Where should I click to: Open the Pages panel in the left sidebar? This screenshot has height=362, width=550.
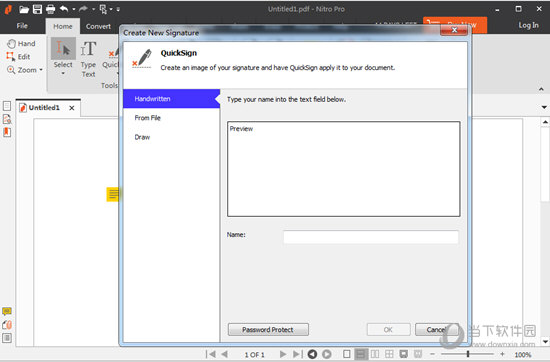(x=7, y=106)
